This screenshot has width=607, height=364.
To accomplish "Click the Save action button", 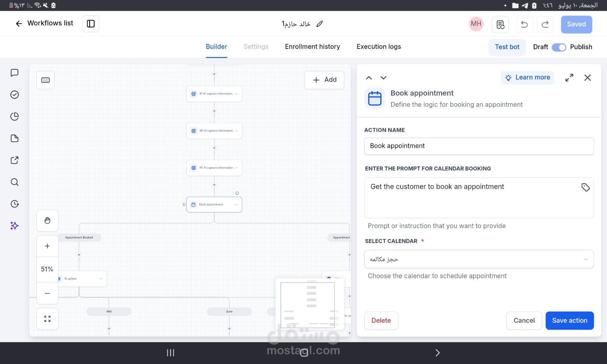I will 569,321.
